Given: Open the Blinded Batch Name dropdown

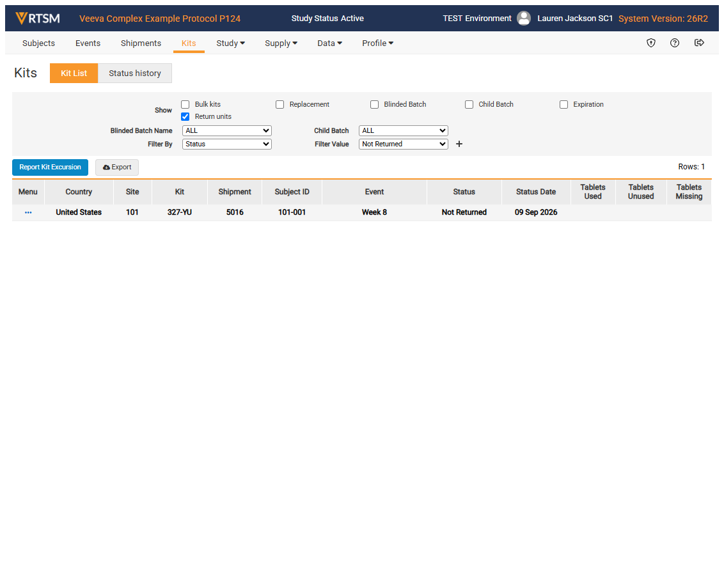Looking at the screenshot, I should (x=226, y=130).
